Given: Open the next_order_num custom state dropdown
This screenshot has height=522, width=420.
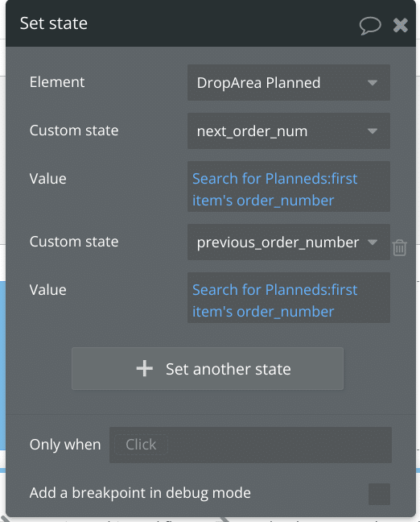Looking at the screenshot, I should pos(289,130).
